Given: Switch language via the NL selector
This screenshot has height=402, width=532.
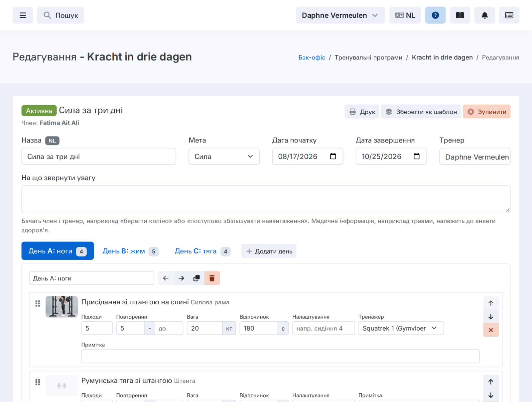Looking at the screenshot, I should click(405, 15).
